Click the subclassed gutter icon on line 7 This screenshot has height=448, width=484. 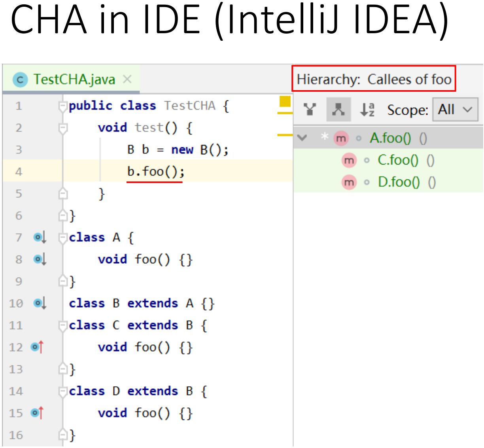[x=40, y=237]
